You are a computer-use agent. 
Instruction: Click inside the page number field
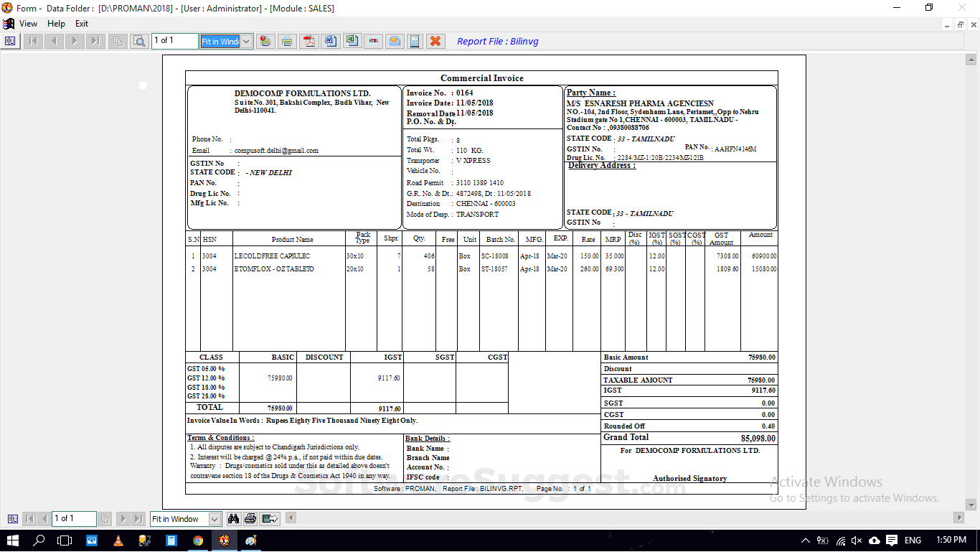[x=174, y=41]
